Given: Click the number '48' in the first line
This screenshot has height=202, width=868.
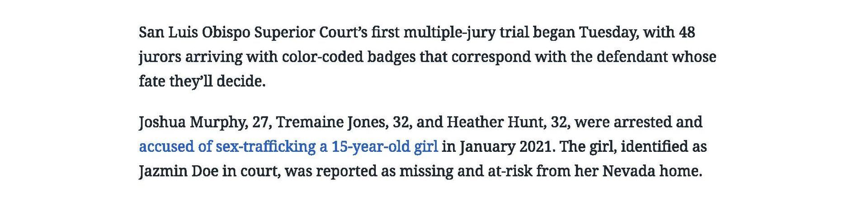Looking at the screenshot, I should [686, 33].
